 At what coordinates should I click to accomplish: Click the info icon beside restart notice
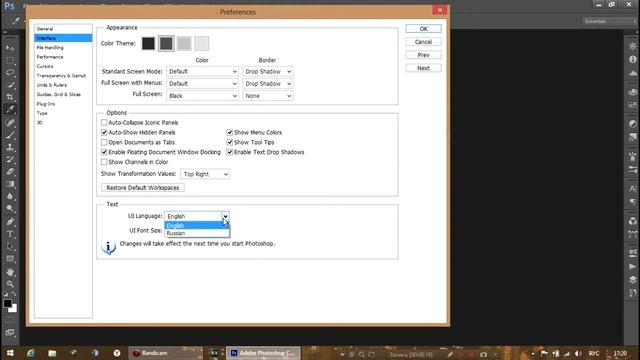(108, 247)
